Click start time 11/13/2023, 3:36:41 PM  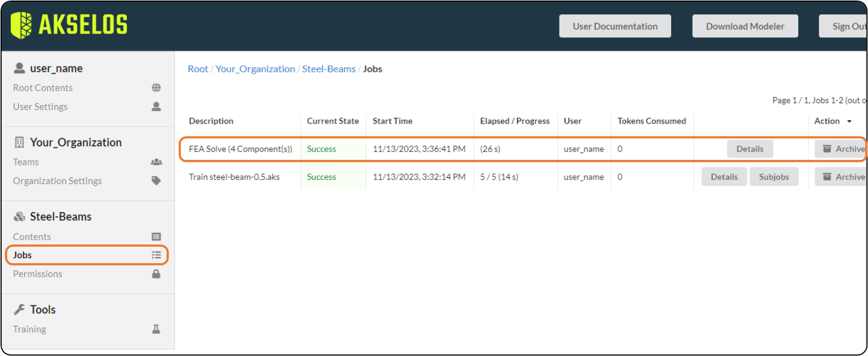click(419, 149)
